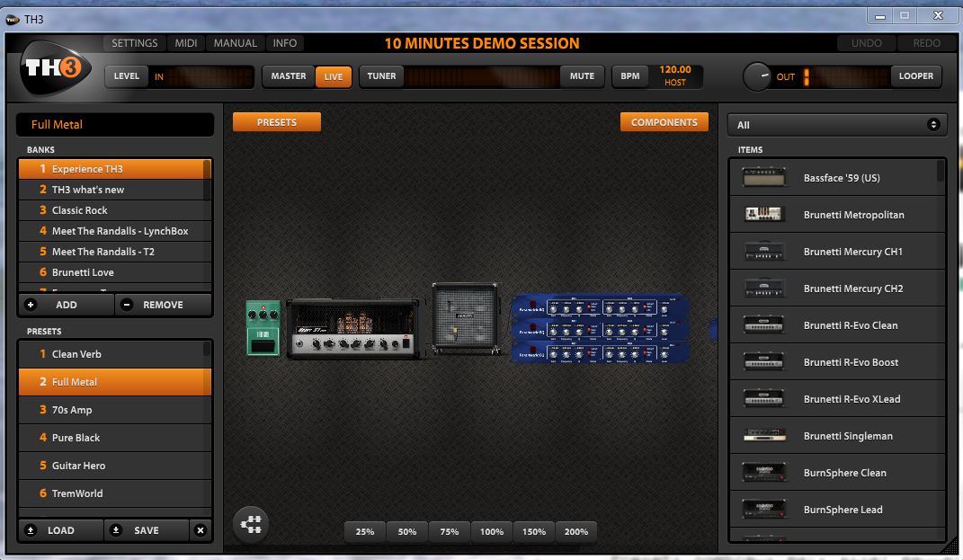Image resolution: width=963 pixels, height=560 pixels.
Task: Toggle the COMPONENTS panel
Action: [664, 122]
